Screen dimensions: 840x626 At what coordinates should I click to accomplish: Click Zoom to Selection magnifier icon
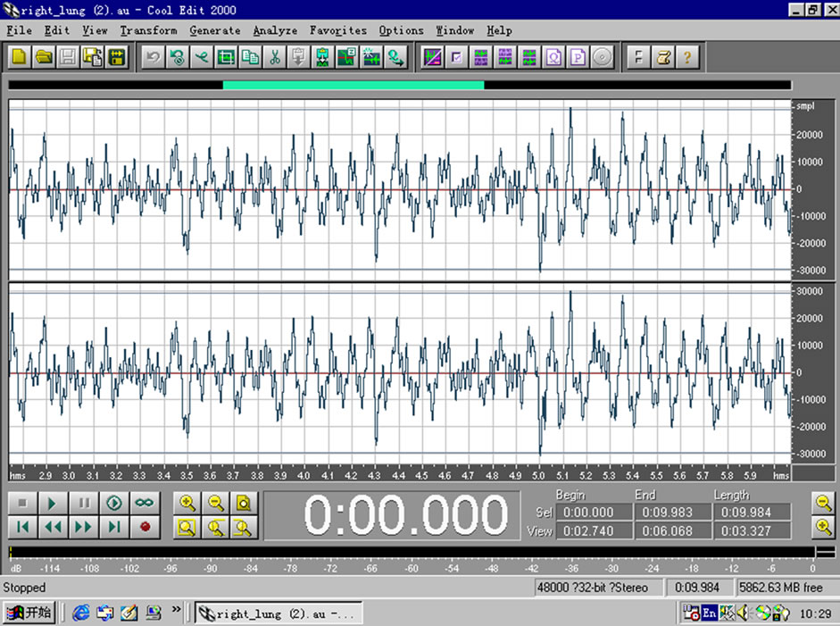[187, 528]
